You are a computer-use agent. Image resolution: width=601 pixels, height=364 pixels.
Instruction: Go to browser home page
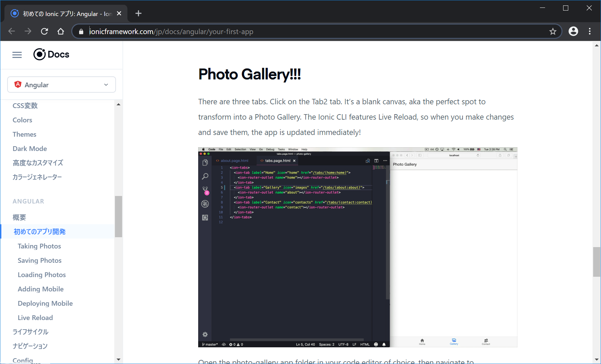pos(61,31)
